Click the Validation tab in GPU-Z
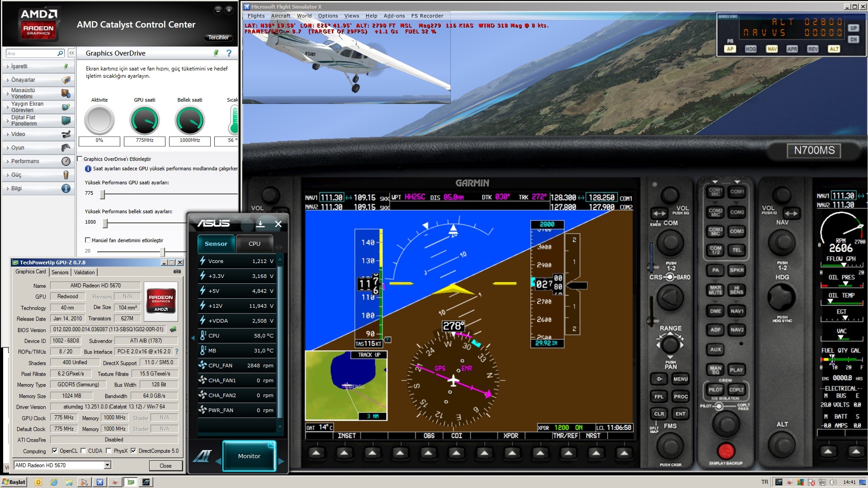Screen dimensions: 868x488 click(85, 272)
